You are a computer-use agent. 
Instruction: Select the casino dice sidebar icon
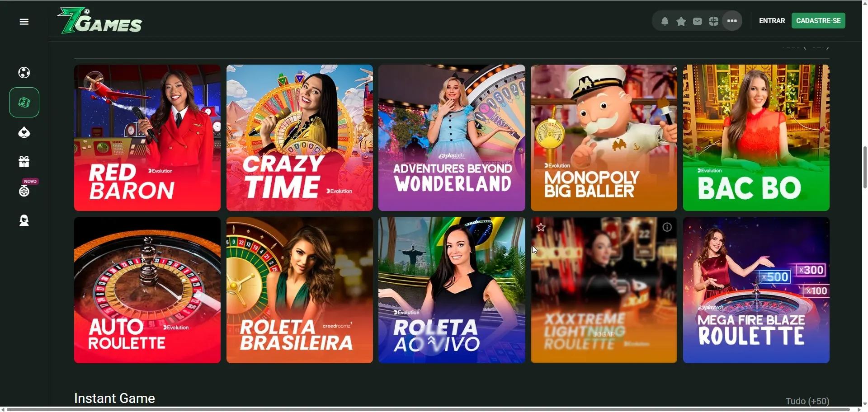pos(24,103)
